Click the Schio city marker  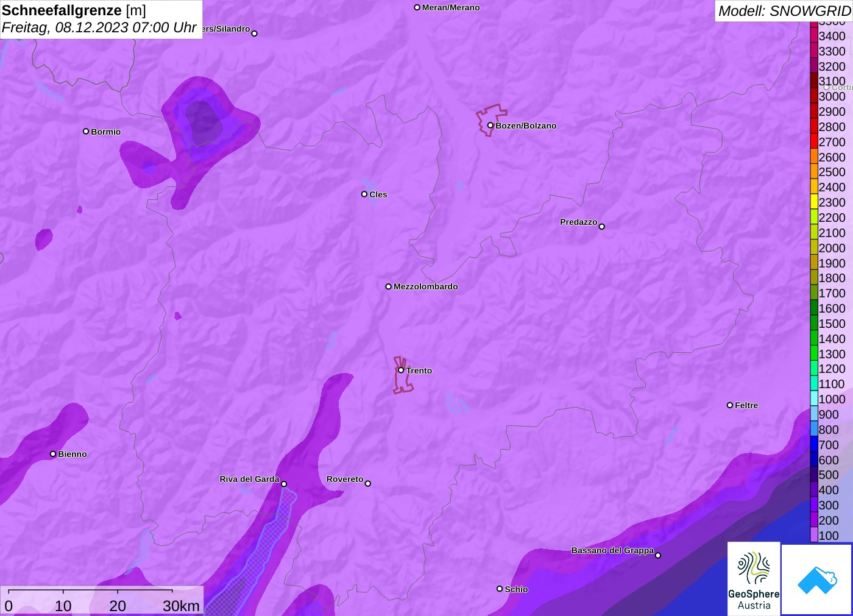click(500, 589)
